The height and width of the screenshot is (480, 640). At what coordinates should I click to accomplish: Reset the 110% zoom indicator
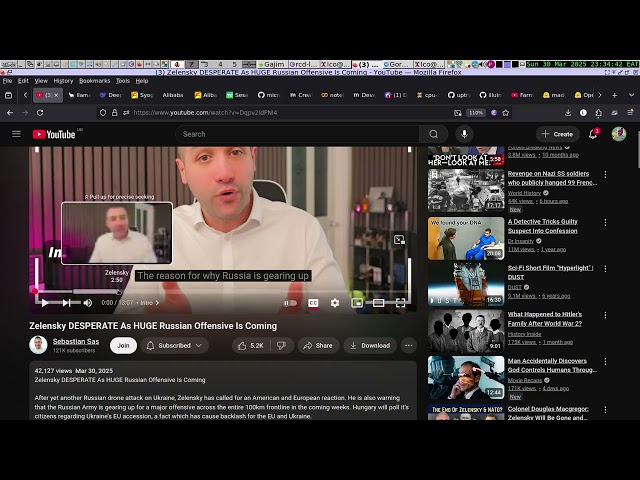[x=476, y=113]
